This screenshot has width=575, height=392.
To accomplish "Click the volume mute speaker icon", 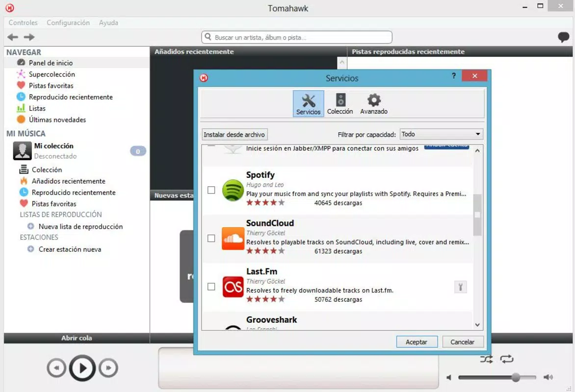I will pos(449,377).
